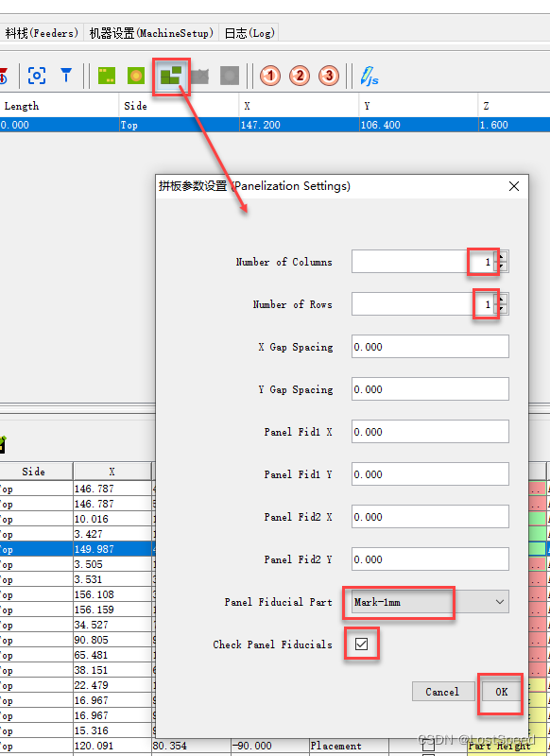Click the blue camera capture toolbar icon
This screenshot has width=550, height=756.
[37, 76]
